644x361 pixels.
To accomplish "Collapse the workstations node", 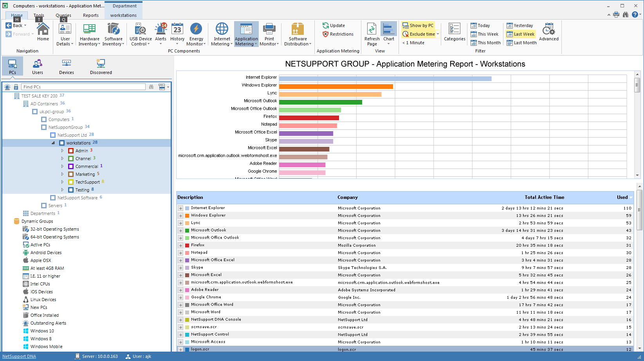I will coord(53,143).
